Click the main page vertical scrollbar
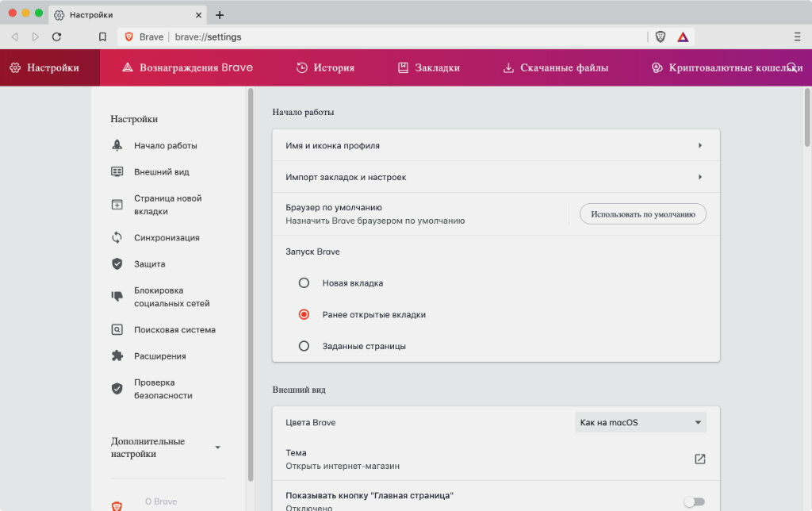This screenshot has width=812, height=511. [806, 117]
